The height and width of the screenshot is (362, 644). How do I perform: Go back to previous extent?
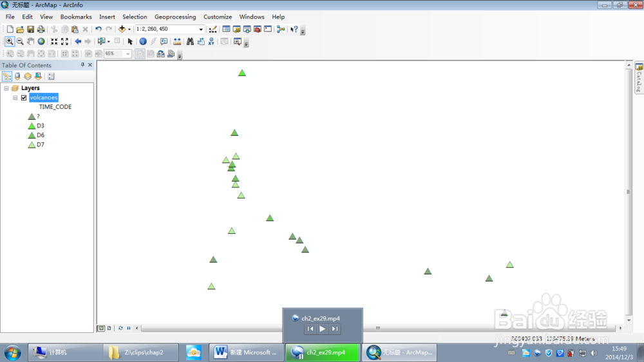(x=78, y=41)
